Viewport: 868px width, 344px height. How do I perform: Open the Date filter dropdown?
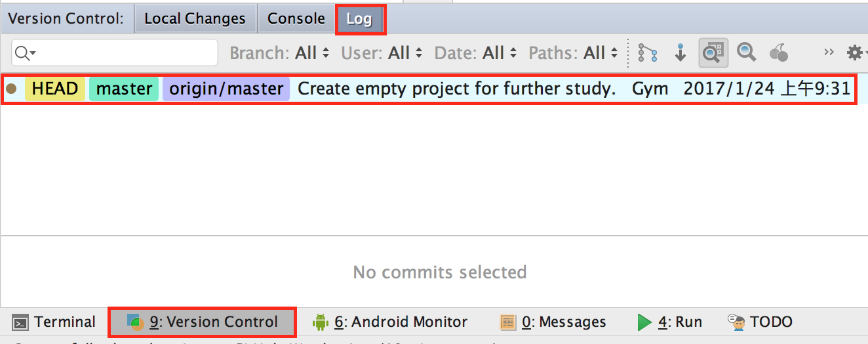point(476,53)
